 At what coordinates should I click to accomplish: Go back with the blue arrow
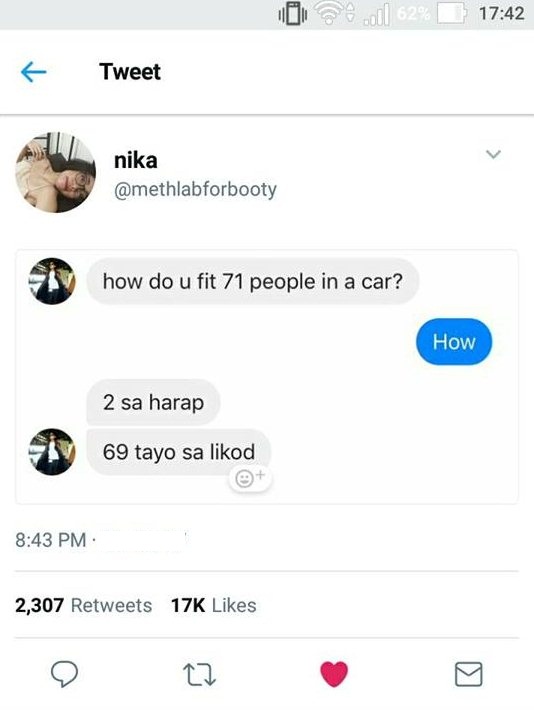(x=34, y=72)
